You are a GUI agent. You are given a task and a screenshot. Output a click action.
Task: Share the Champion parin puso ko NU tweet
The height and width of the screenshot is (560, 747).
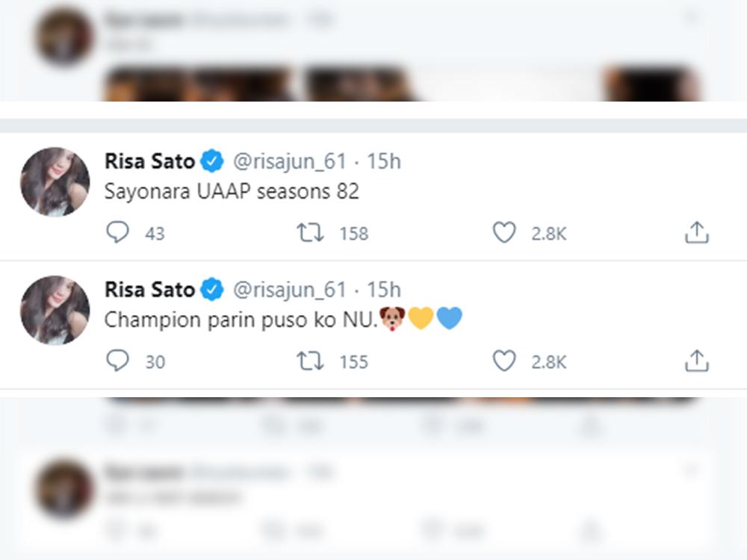696,361
